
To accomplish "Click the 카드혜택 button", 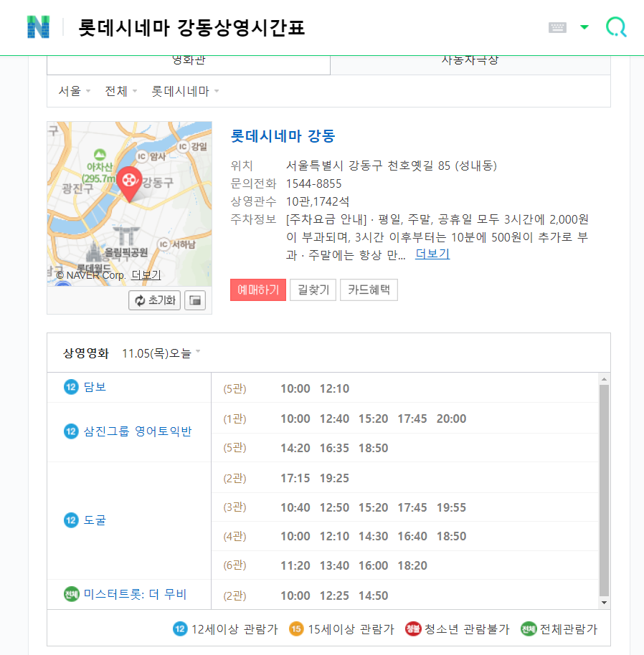I will tap(369, 290).
